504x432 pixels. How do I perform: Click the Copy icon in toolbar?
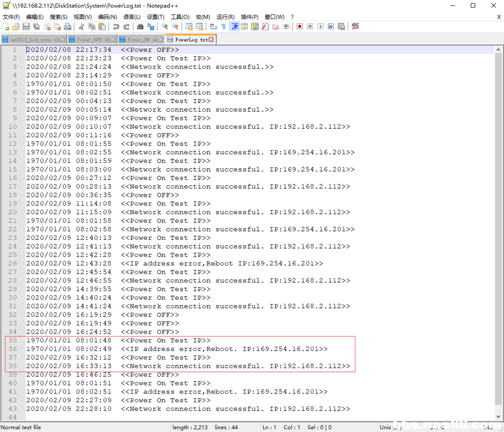[x=92, y=27]
